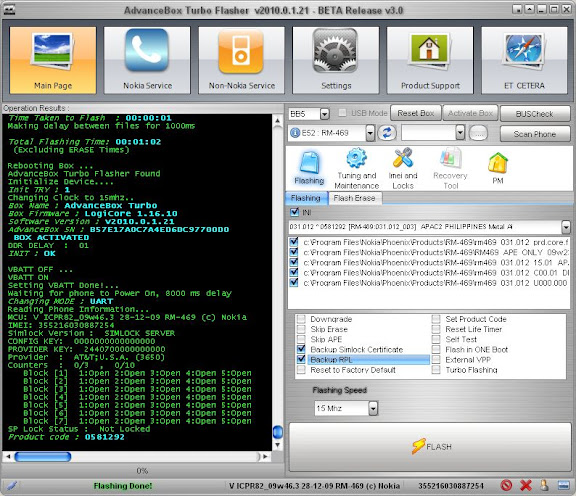The height and width of the screenshot is (496, 576).
Task: Open the Product Support house icon
Action: 429,51
